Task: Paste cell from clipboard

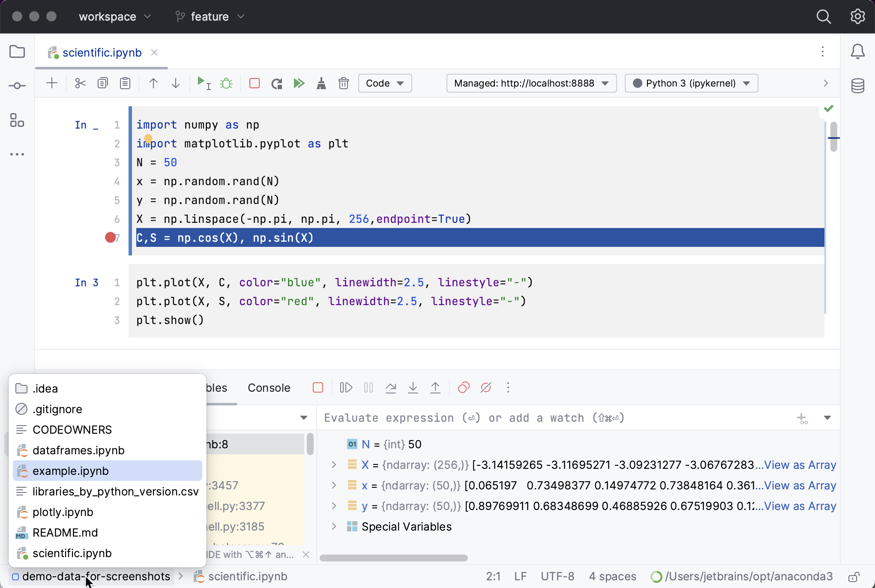Action: pyautogui.click(x=125, y=83)
